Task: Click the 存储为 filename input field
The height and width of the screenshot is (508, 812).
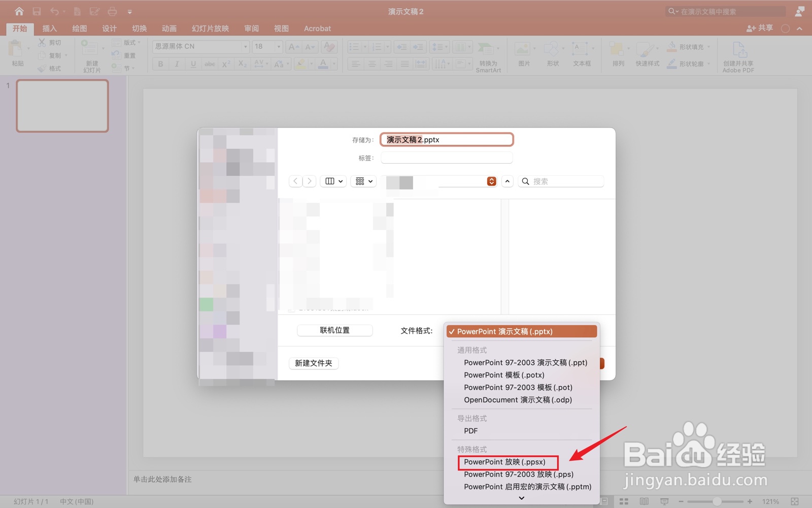Action: [447, 140]
